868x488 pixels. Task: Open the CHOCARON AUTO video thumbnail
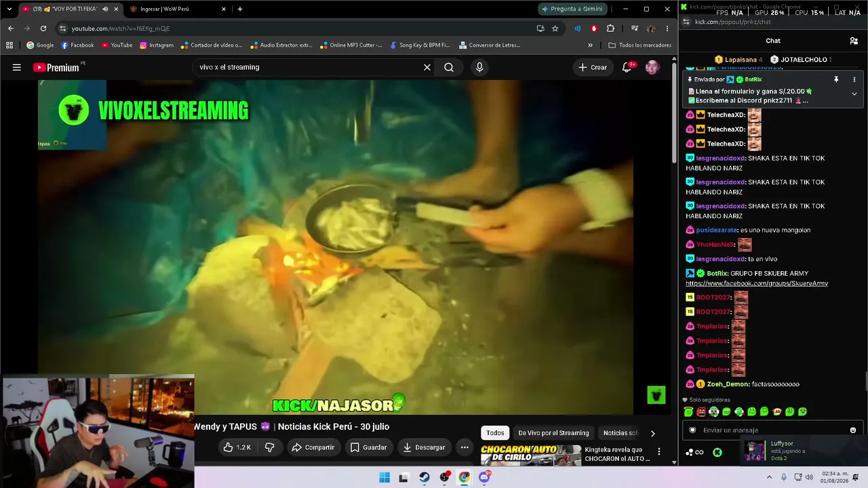[x=531, y=455]
